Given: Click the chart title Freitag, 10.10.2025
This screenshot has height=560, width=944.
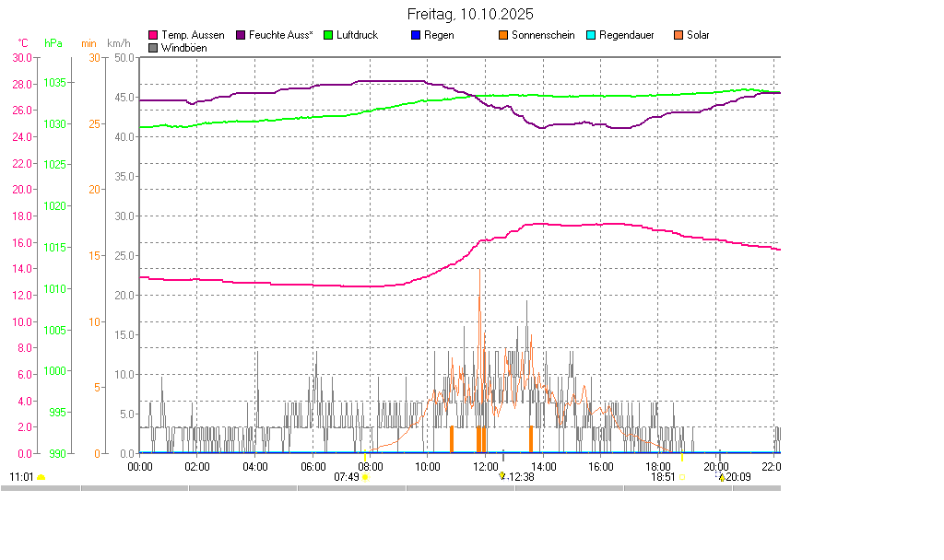Looking at the screenshot, I should [x=470, y=15].
